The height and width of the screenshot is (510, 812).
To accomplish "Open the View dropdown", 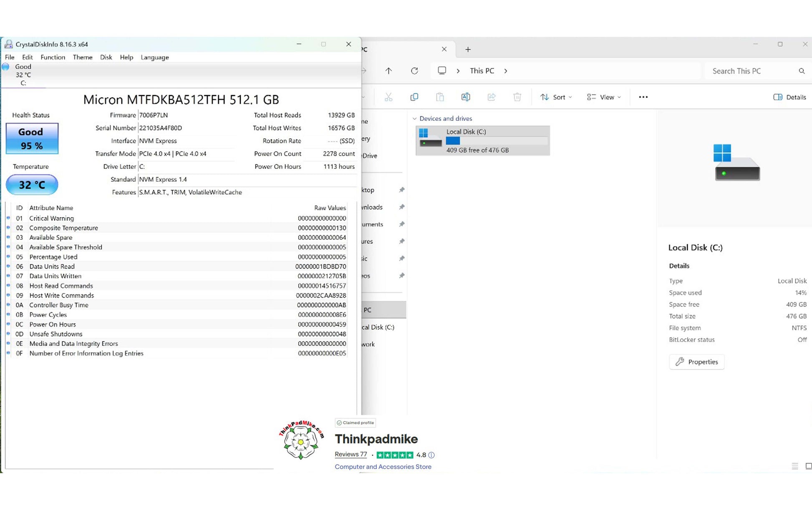I will 604,97.
